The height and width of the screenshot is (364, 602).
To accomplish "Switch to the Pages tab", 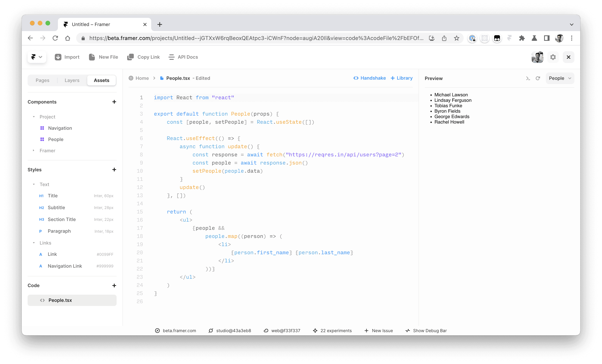I will coord(43,80).
